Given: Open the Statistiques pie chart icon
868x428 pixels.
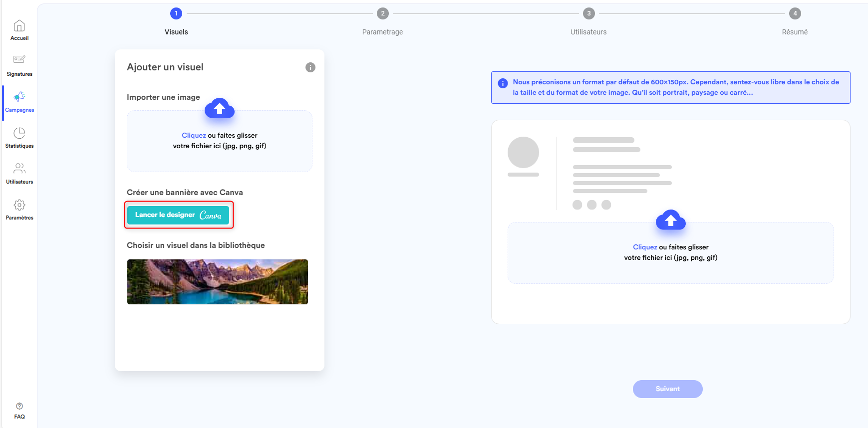Looking at the screenshot, I should (19, 133).
